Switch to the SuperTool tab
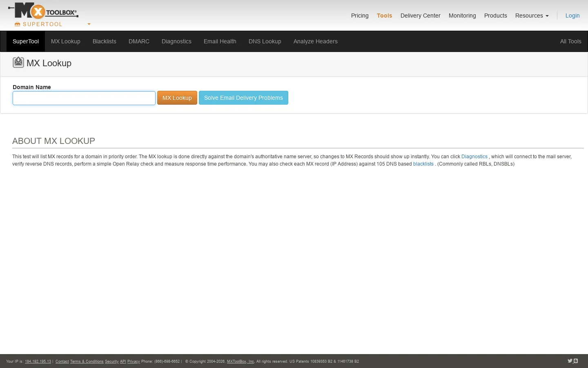Image resolution: width=588 pixels, height=368 pixels. tap(26, 41)
